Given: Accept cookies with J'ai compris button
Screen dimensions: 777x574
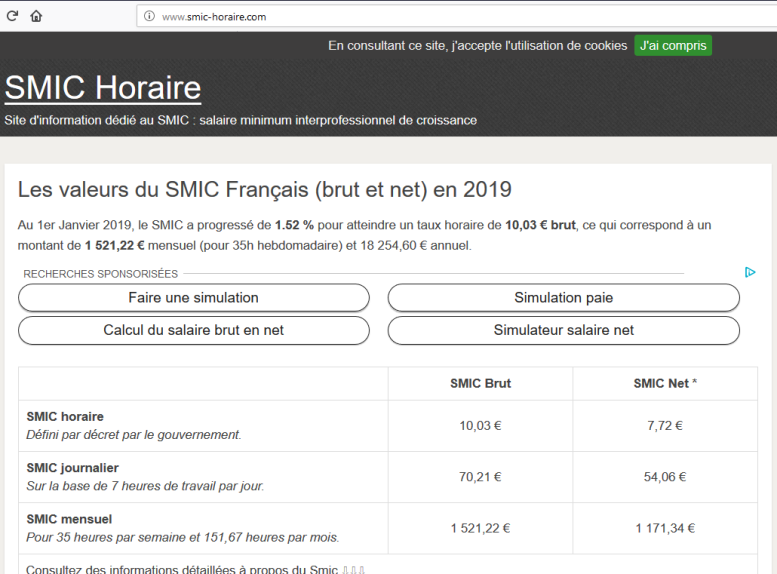Looking at the screenshot, I should click(x=673, y=46).
